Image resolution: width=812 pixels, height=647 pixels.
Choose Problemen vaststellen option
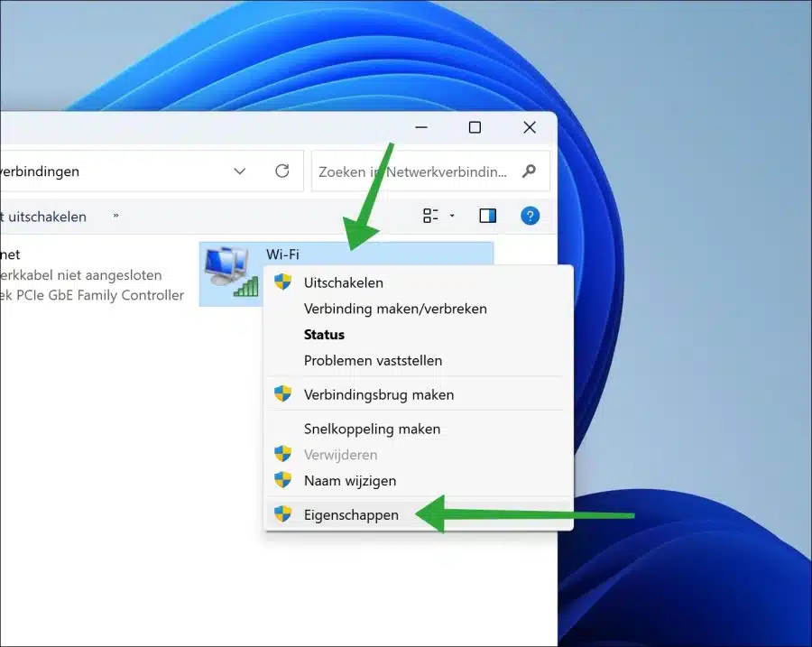419,360
